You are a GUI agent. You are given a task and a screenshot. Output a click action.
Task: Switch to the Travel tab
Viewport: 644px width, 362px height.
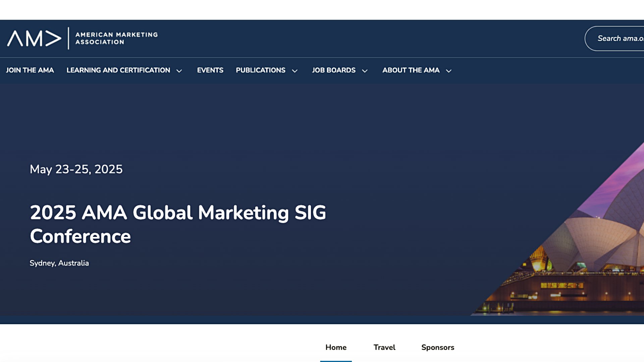pyautogui.click(x=384, y=348)
